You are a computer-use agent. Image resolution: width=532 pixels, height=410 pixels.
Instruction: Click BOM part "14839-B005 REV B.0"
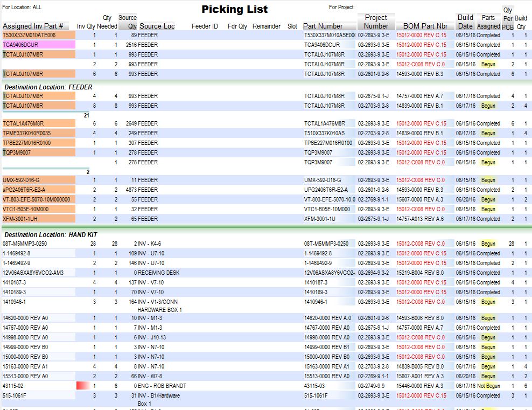point(420,366)
